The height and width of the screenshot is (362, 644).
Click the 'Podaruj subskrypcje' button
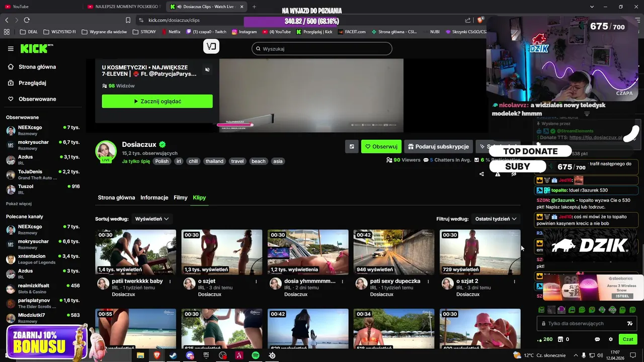tap(438, 147)
